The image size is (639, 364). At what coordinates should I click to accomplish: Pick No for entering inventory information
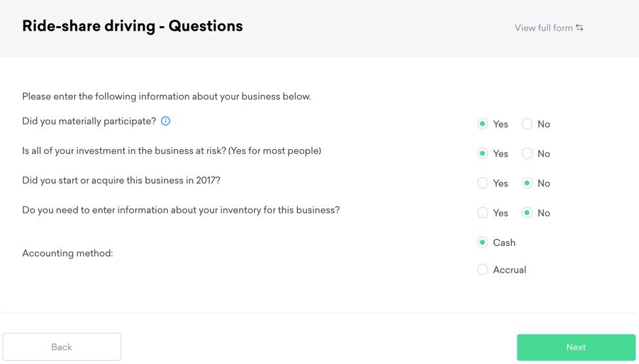click(527, 213)
